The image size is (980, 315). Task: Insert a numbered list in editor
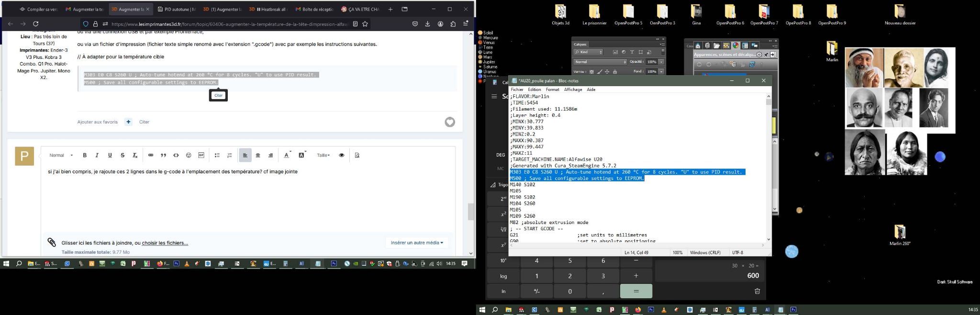(230, 155)
